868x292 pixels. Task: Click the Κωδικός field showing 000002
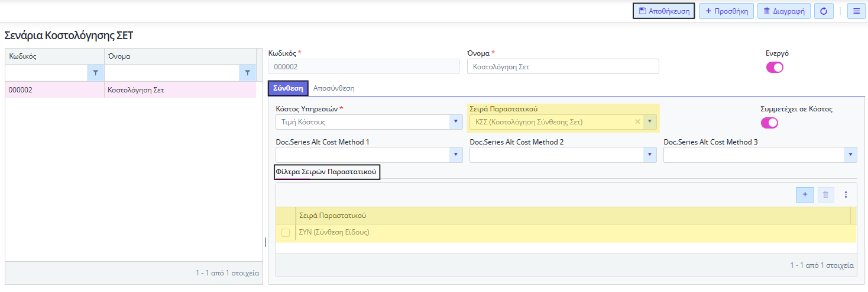click(x=364, y=66)
